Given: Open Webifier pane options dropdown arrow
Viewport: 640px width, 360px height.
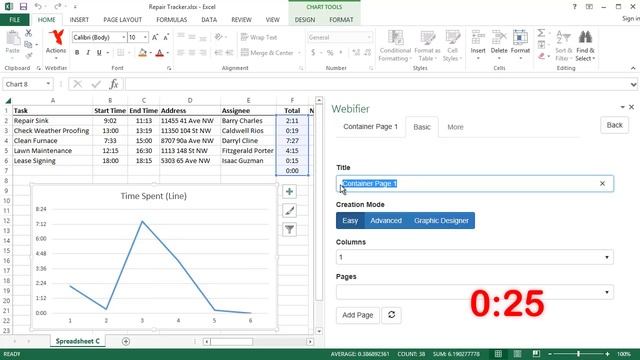Looking at the screenshot, I should [x=622, y=107].
